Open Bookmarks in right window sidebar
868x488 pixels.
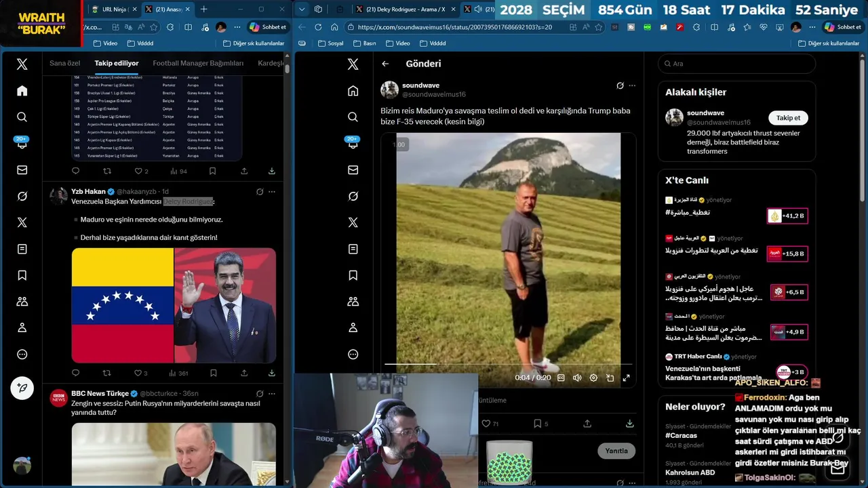click(353, 275)
